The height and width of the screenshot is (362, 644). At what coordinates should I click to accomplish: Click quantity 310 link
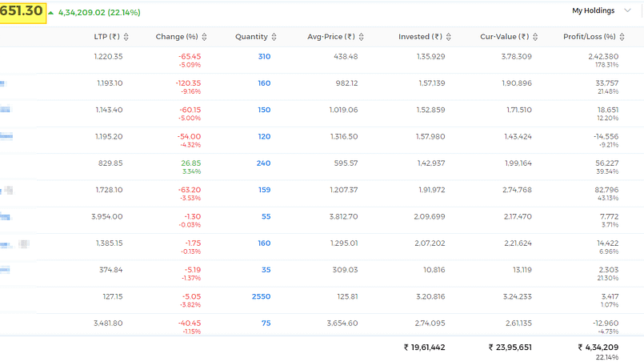(264, 56)
